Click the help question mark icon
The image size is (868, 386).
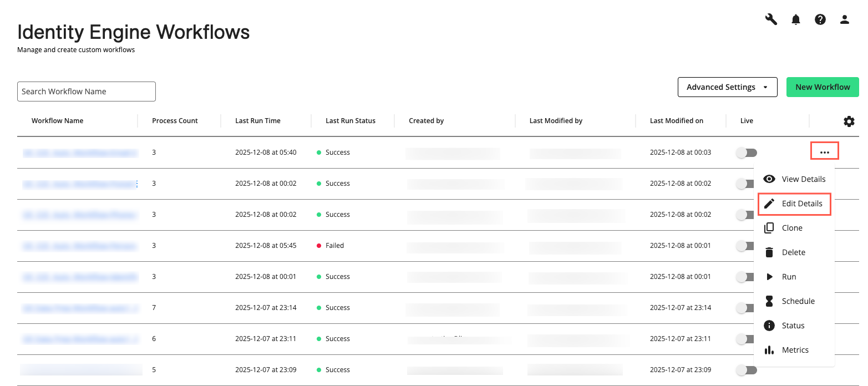[x=820, y=19]
